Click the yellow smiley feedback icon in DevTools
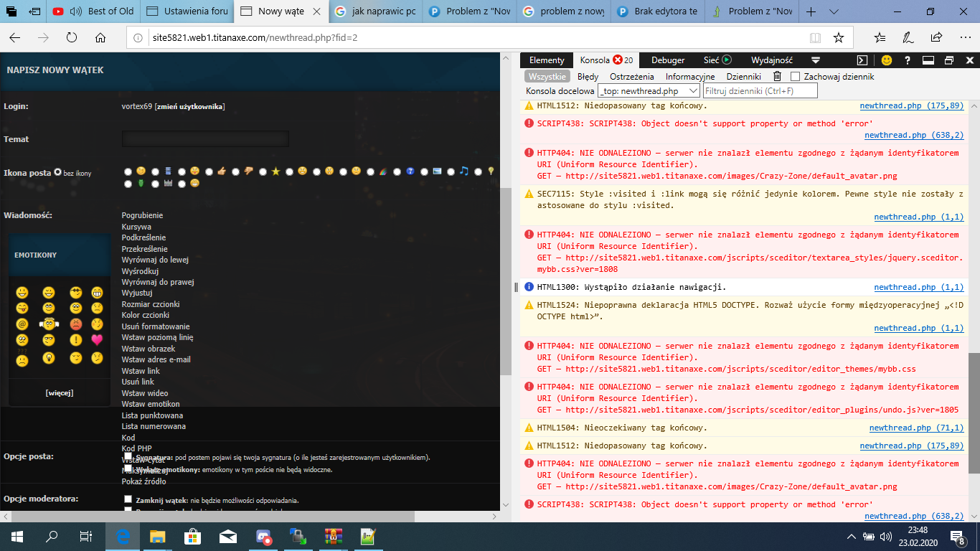This screenshot has height=551, width=980. pyautogui.click(x=887, y=60)
